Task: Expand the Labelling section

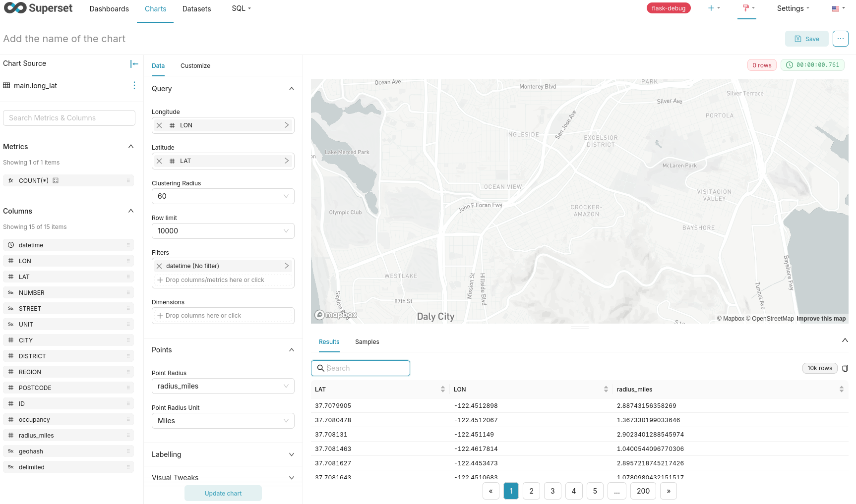Action: click(292, 454)
